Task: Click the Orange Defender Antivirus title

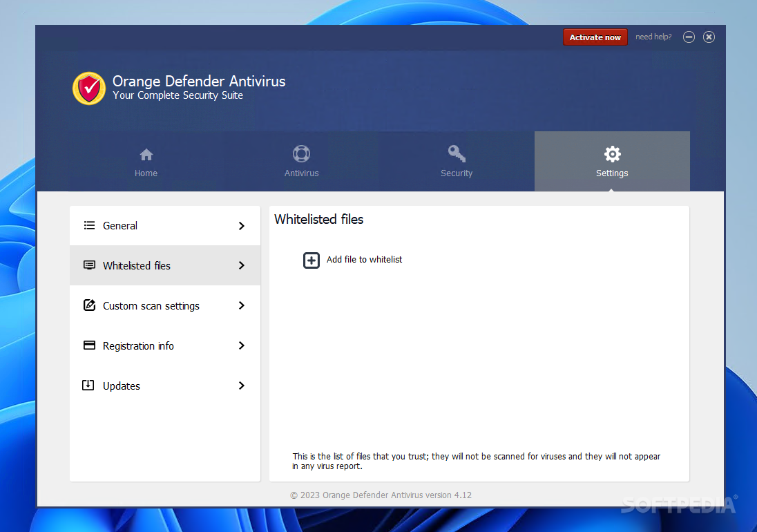Action: tap(199, 81)
